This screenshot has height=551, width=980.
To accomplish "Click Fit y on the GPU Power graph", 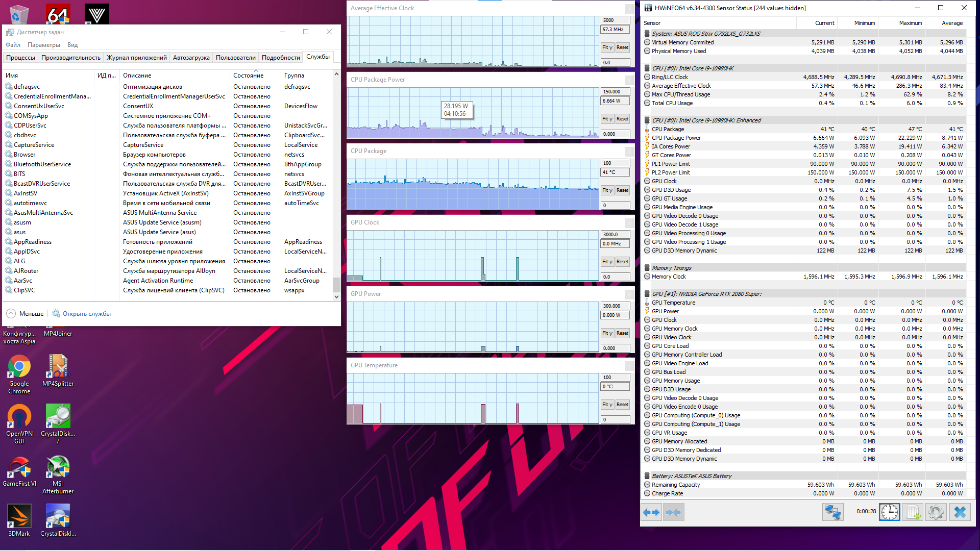I will point(607,333).
